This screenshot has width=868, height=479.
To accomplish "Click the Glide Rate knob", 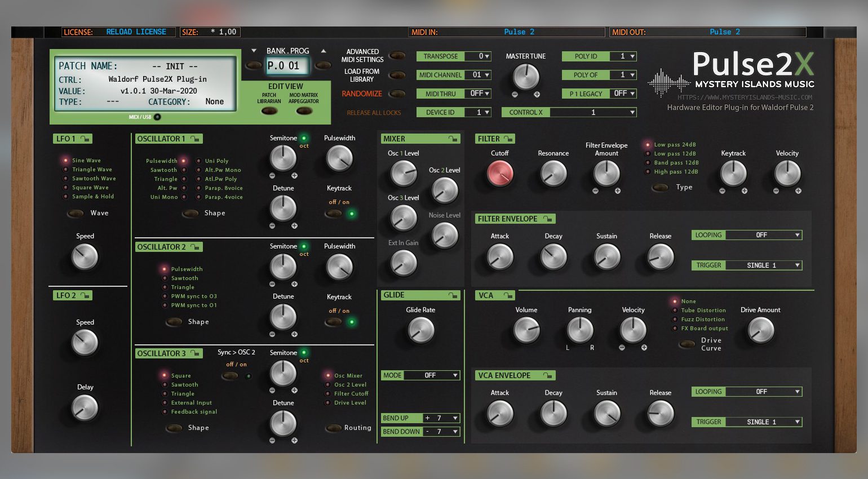I will tap(420, 330).
